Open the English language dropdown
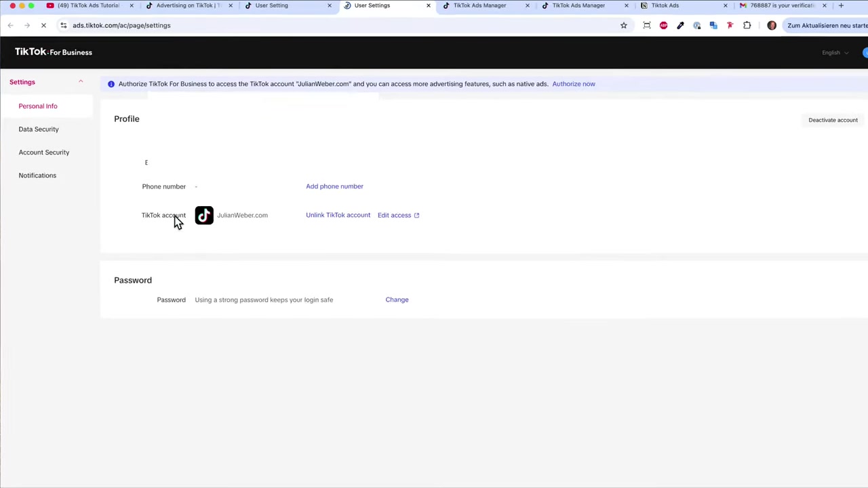The image size is (868, 488). (835, 52)
